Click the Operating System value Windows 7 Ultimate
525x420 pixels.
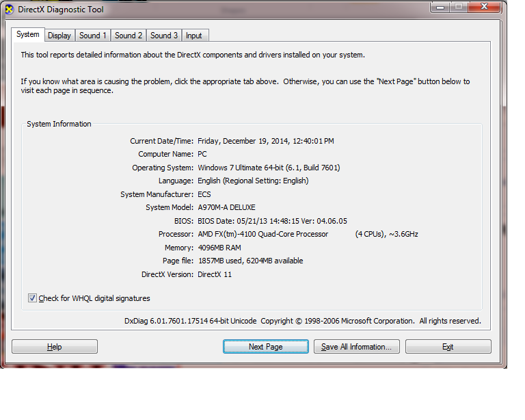pyautogui.click(x=269, y=168)
